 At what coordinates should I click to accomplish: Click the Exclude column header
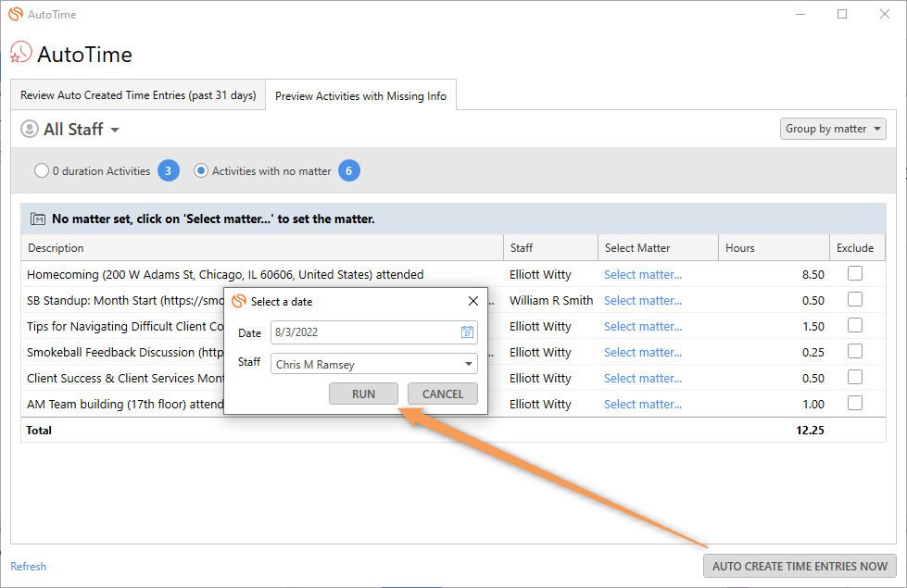tap(856, 247)
